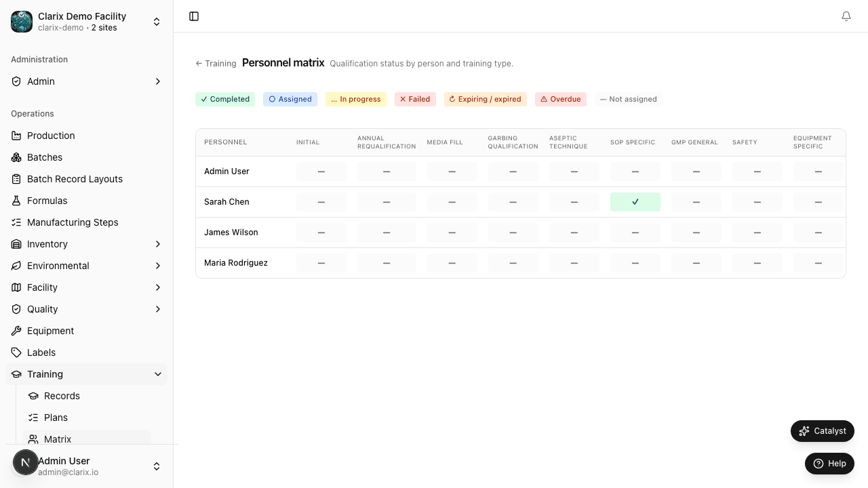Click the Production factory icon
Viewport: 868px width, 488px height.
[x=16, y=136]
